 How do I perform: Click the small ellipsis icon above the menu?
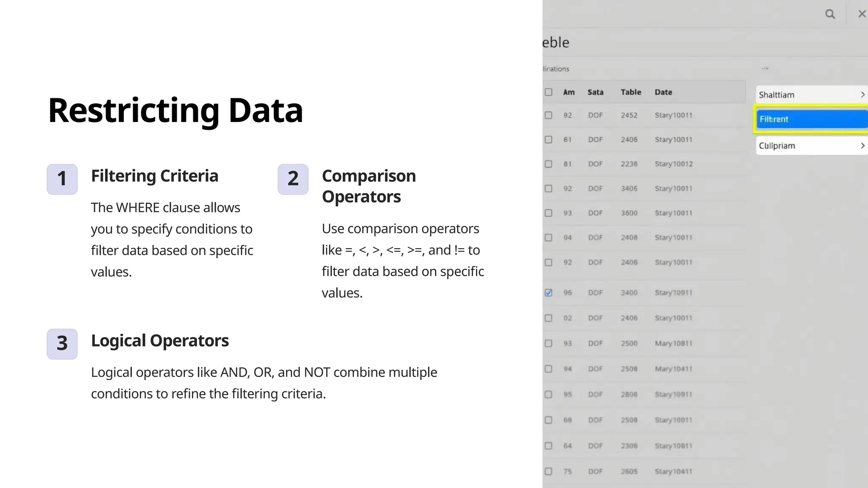click(x=765, y=68)
